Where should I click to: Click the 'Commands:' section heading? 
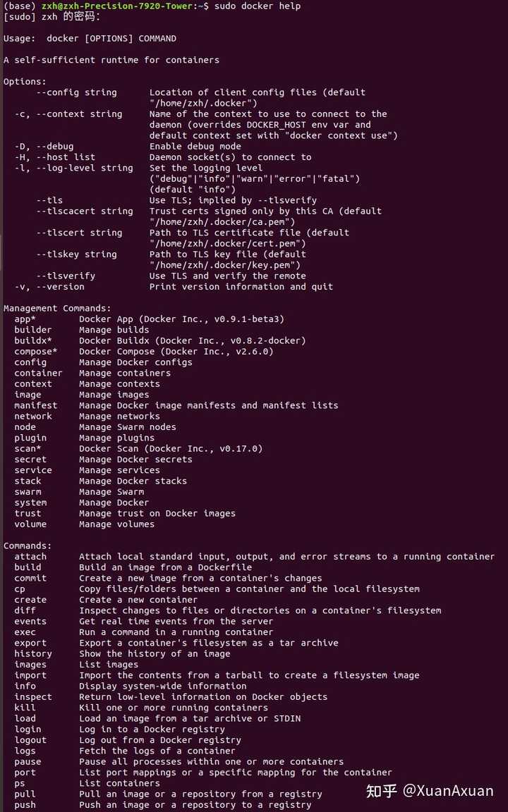28,546
